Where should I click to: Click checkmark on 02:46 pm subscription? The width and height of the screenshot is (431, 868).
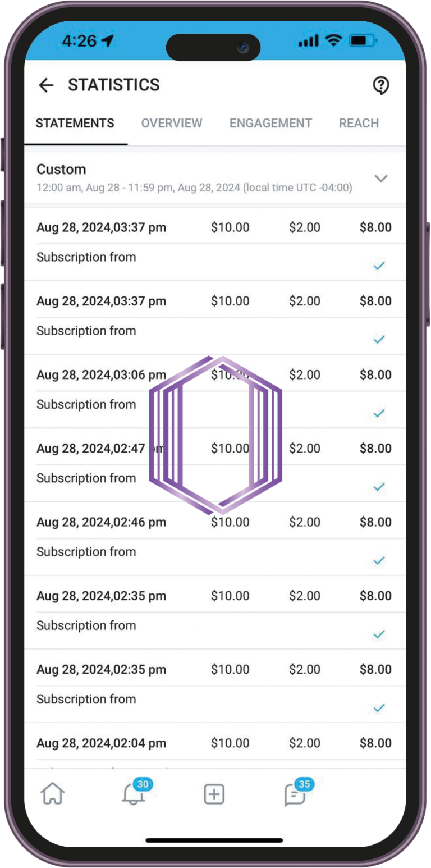(379, 560)
